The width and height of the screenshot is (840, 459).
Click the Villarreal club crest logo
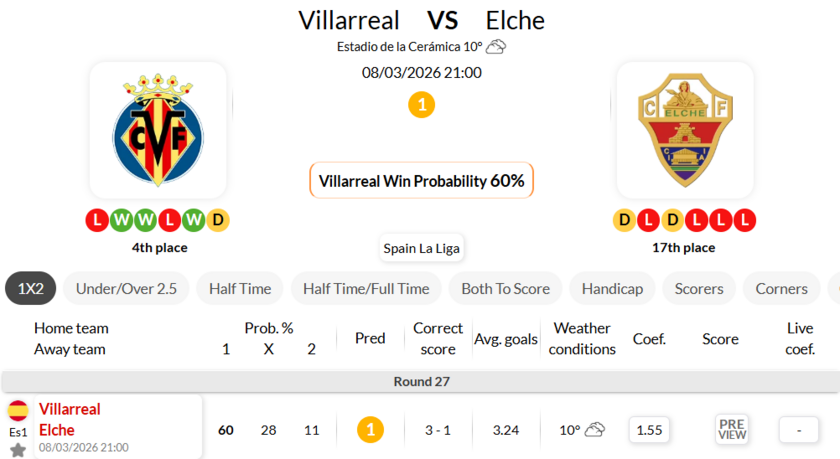tap(158, 130)
